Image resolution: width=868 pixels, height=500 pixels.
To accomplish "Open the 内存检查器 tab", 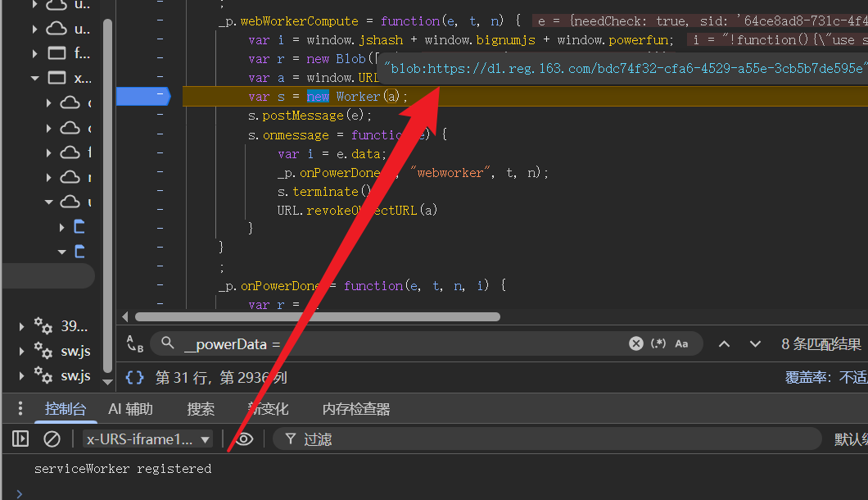I will tap(356, 409).
